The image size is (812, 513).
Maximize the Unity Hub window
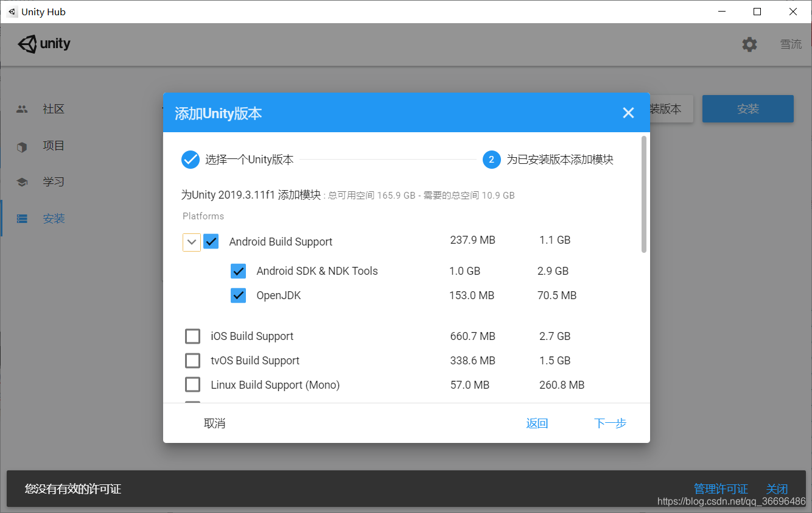coord(757,12)
